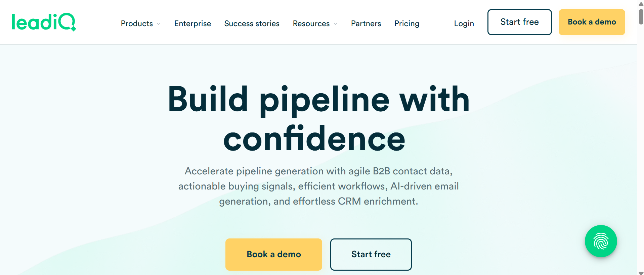644x275 pixels.
Task: Click the scrollbar up arrow
Action: tap(641, 4)
